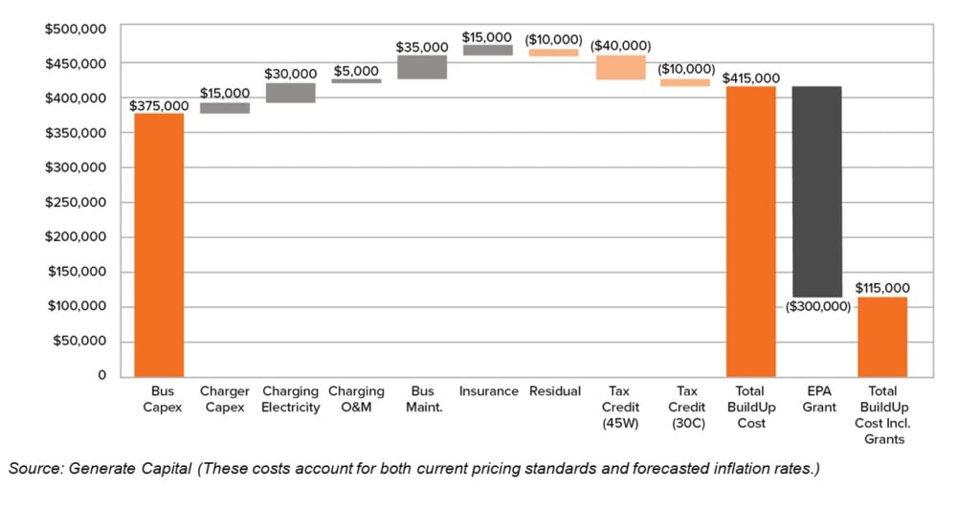
Task: Select the ($40,000) tax credit label
Action: (620, 45)
